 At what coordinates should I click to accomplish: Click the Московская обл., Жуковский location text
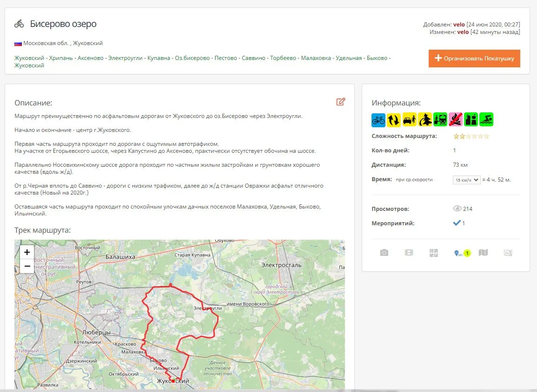[63, 44]
